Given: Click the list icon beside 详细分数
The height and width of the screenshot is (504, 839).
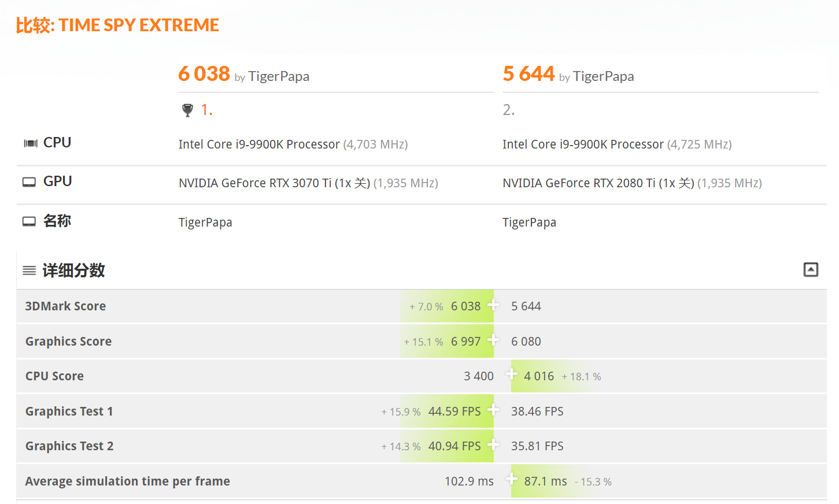Looking at the screenshot, I should [29, 270].
